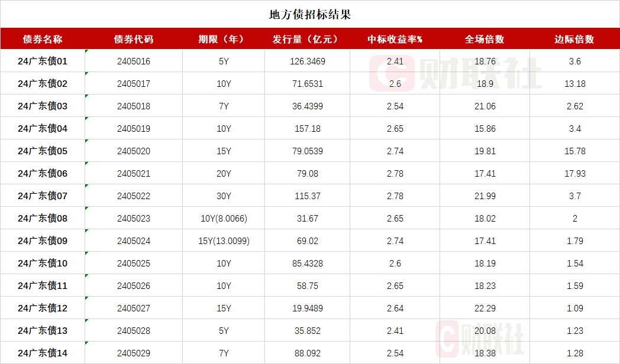
Task: Select marginal multiple 2.62
Action: [x=575, y=106]
